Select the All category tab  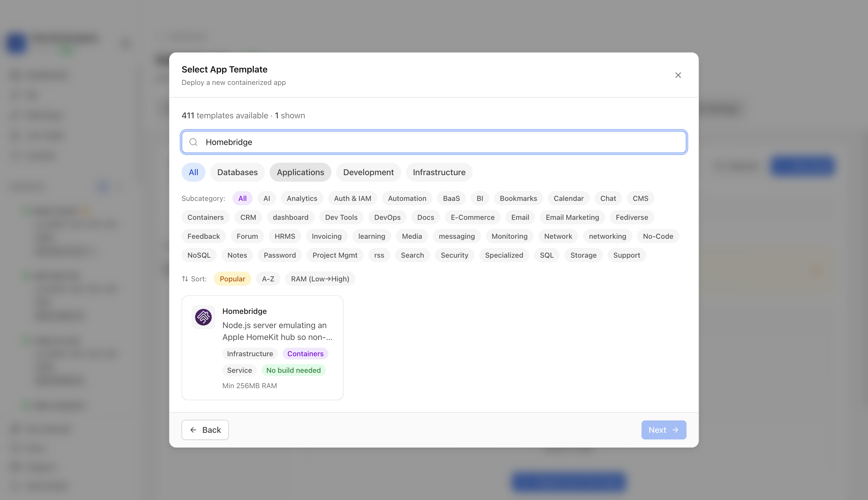click(194, 172)
